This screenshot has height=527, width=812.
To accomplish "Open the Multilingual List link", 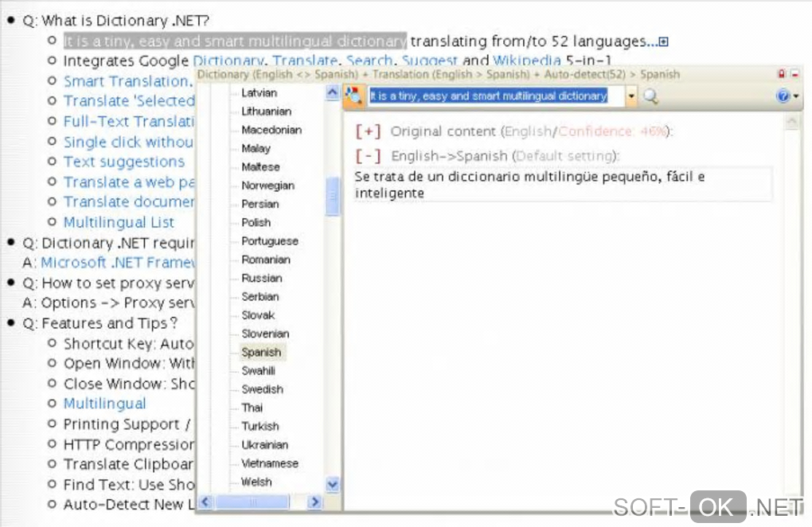I will pos(119,223).
